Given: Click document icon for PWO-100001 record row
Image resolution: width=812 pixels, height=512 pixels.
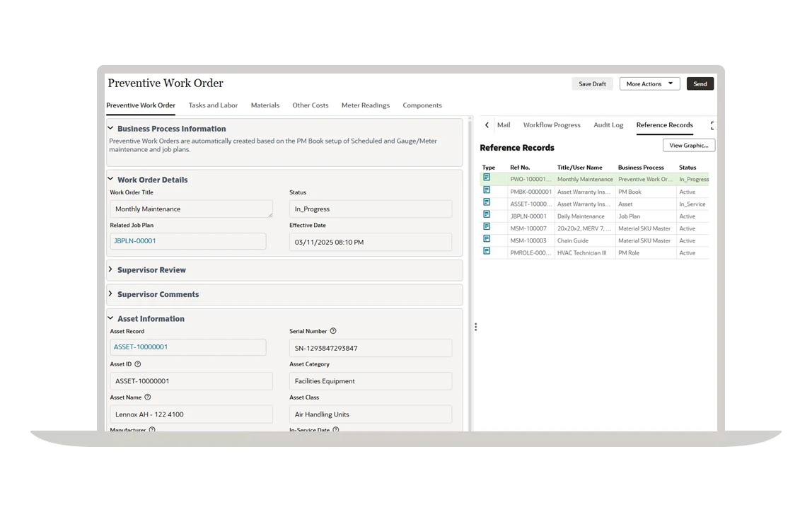Looking at the screenshot, I should tap(487, 178).
